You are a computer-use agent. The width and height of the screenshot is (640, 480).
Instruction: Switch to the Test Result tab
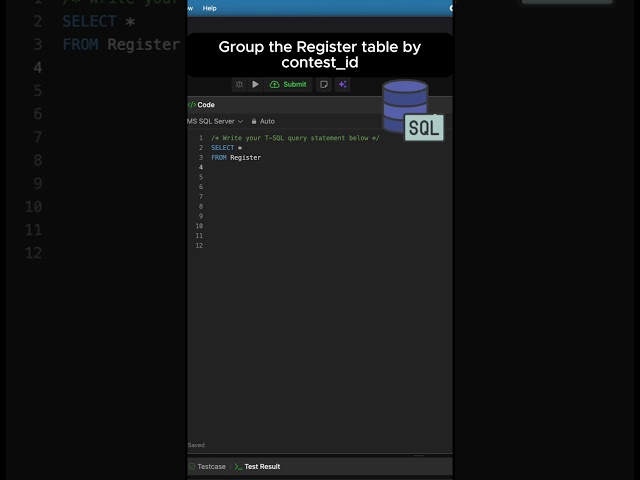pos(258,467)
